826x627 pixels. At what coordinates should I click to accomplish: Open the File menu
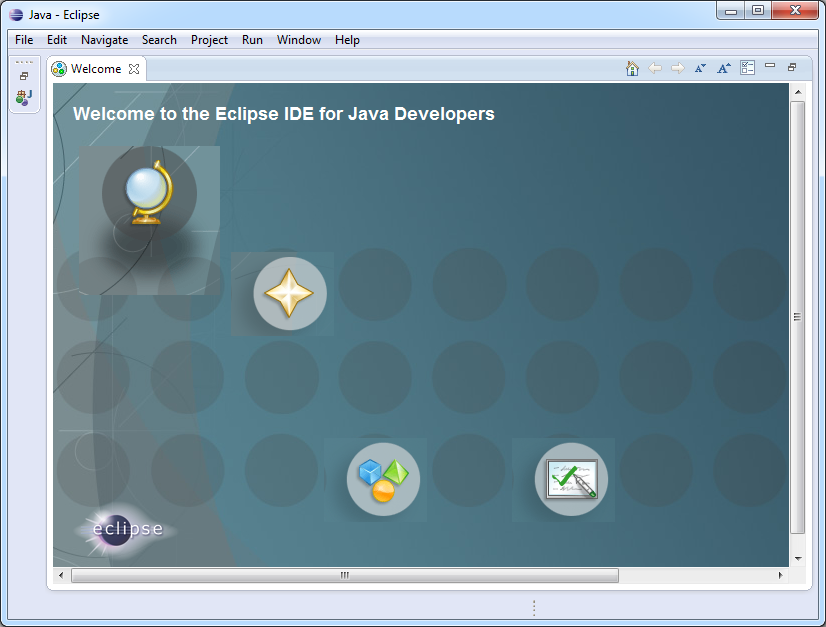(x=24, y=40)
